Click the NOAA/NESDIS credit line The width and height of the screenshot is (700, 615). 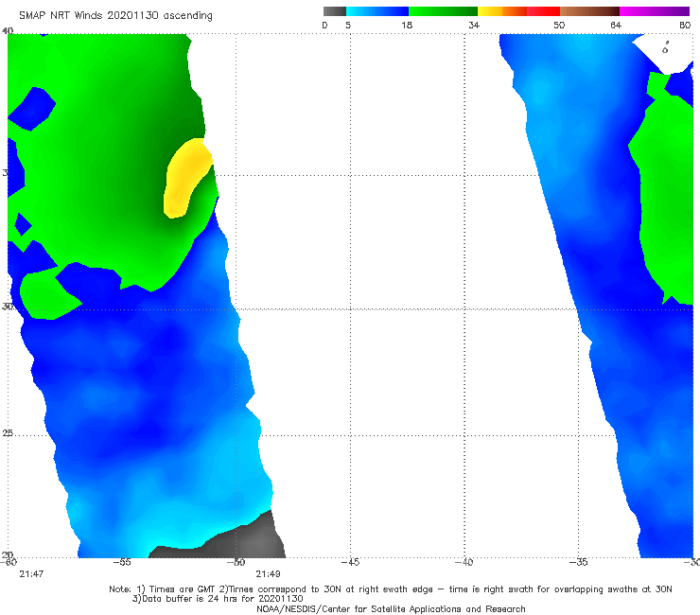click(x=391, y=608)
